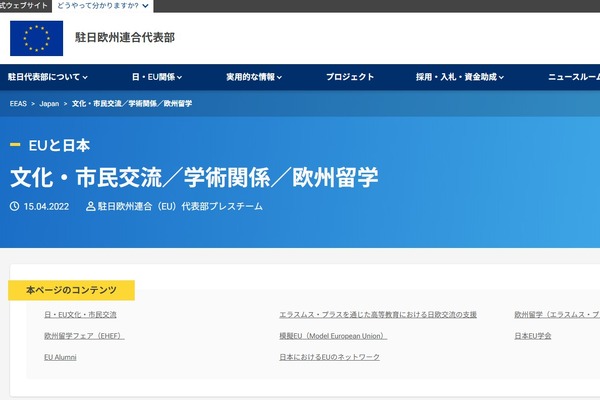600x400 pixels.
Task: Jump to EU Alumni section
Action: pyautogui.click(x=60, y=357)
